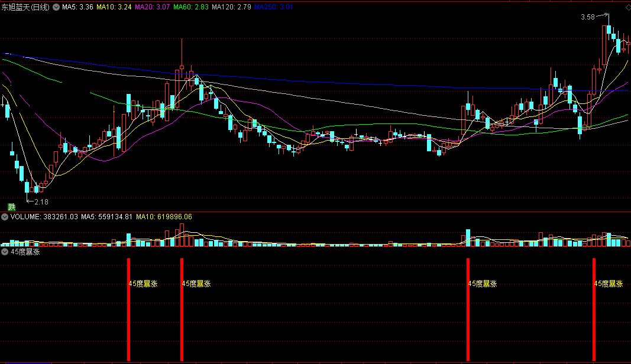Click the 3.58 high price marker
631x364 pixels.
coord(588,17)
